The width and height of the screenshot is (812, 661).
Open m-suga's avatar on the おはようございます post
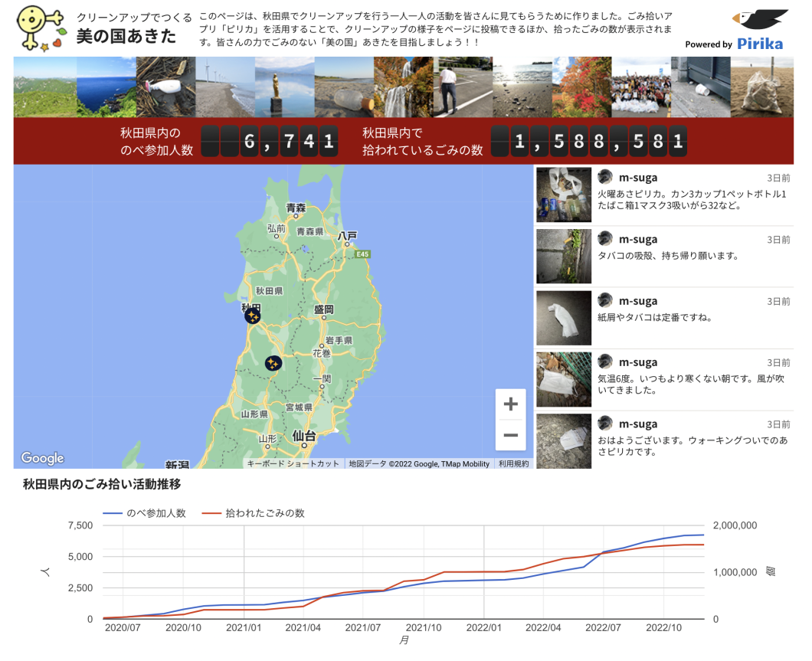click(x=605, y=424)
